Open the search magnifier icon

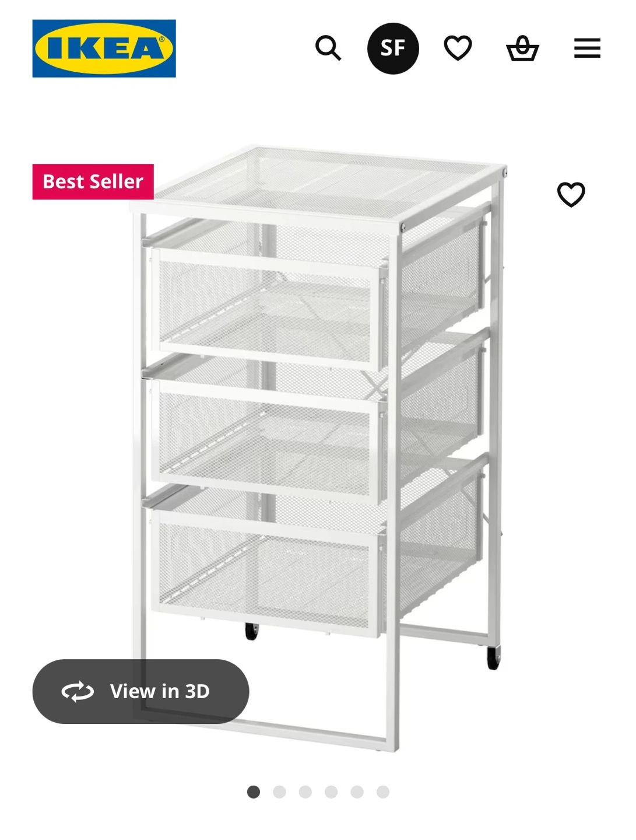point(328,48)
